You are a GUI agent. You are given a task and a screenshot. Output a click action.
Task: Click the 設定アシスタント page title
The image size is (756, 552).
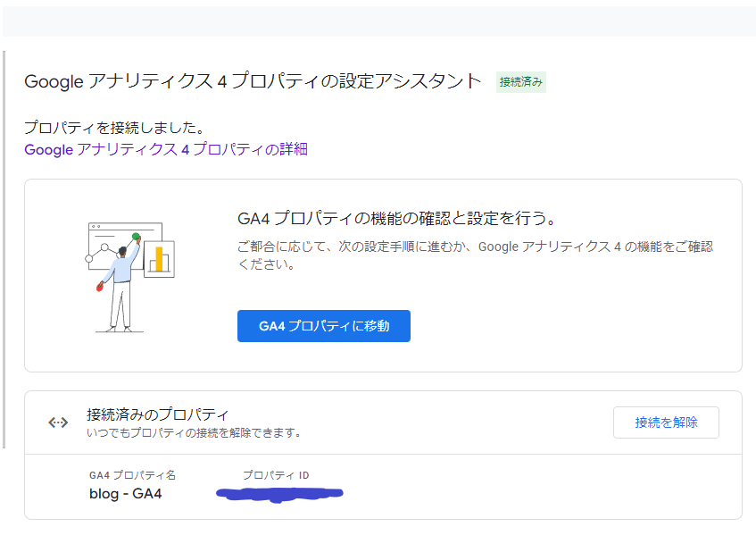253,81
